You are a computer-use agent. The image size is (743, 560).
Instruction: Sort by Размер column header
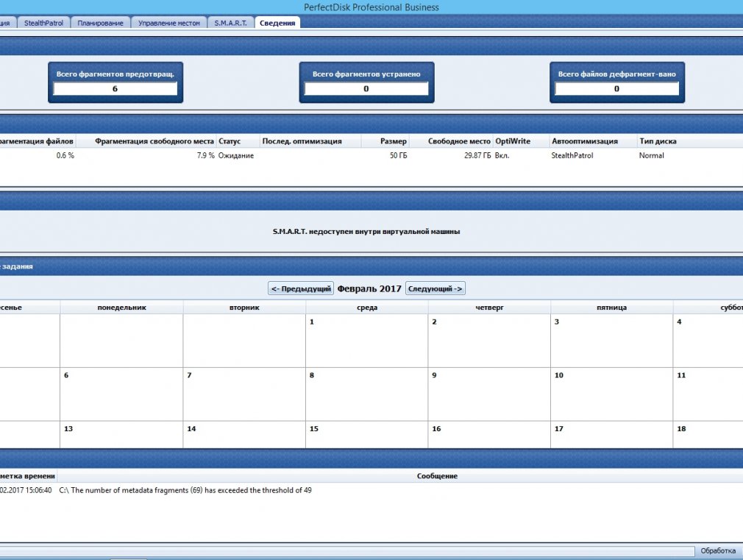pyautogui.click(x=385, y=141)
